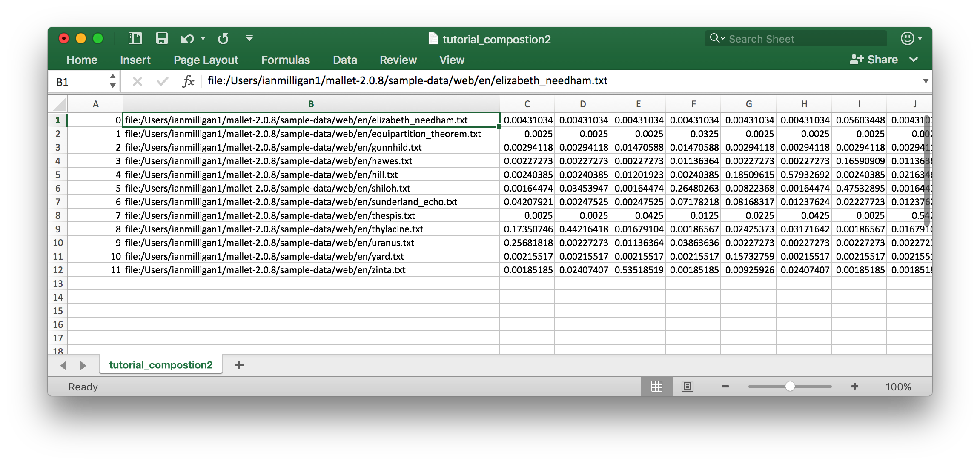Click the Redo circular arrow icon
This screenshot has height=464, width=980.
[x=223, y=39]
